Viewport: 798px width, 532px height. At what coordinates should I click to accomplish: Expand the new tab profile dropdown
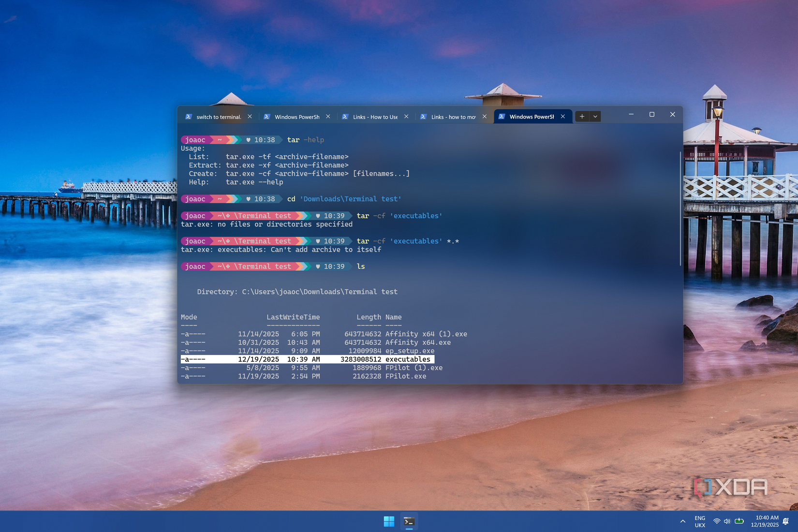coord(595,117)
